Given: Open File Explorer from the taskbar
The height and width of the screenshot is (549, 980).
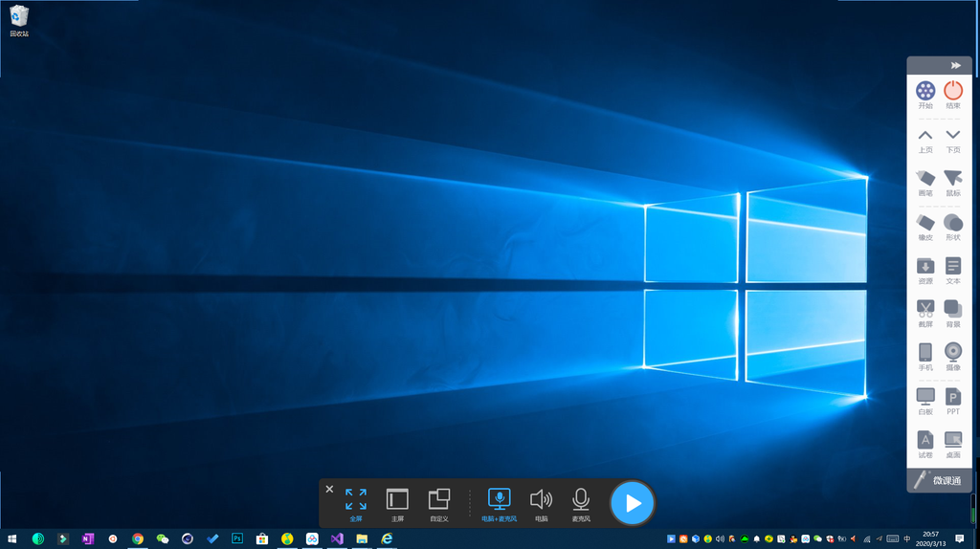Looking at the screenshot, I should coord(362,538).
